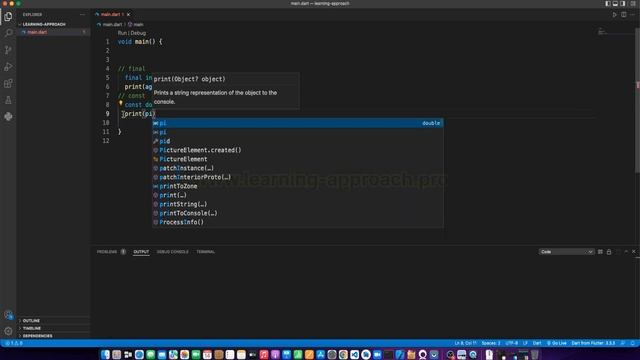Click main.dart in the breadcrumb
This screenshot has height=360, width=640.
112,24
